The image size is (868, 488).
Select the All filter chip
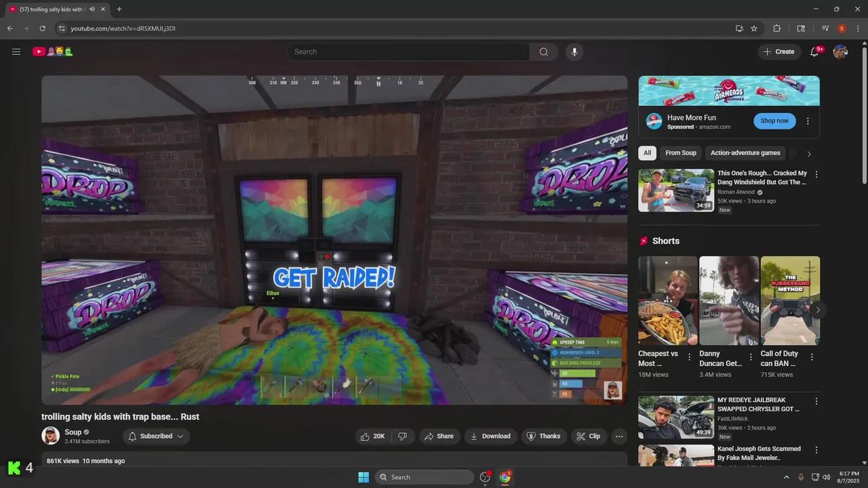coord(647,153)
